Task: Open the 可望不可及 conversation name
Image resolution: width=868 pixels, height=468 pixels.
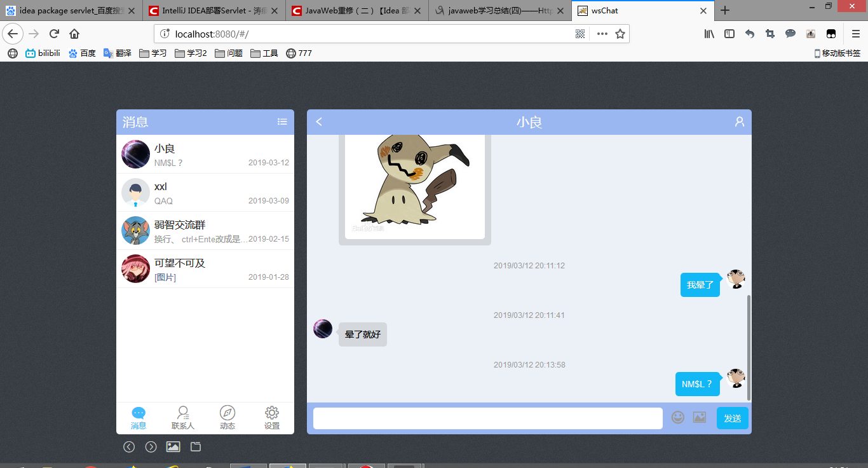Action: [180, 263]
